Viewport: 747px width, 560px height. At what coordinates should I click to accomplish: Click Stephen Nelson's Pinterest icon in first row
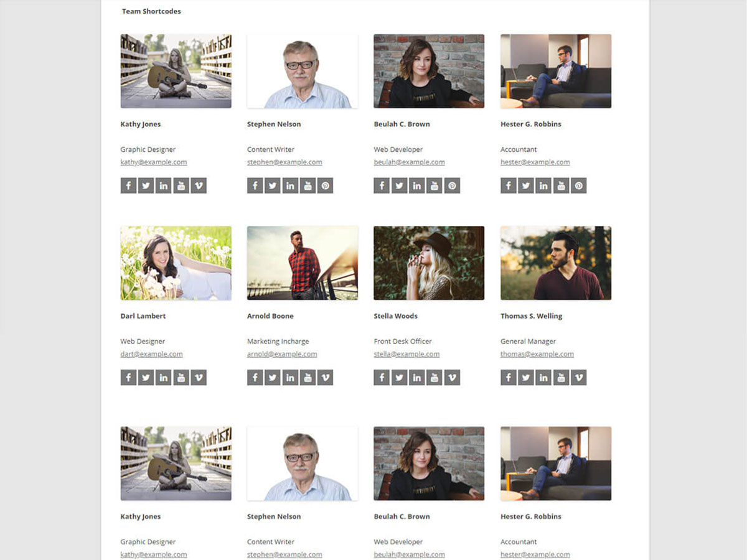[x=325, y=185]
